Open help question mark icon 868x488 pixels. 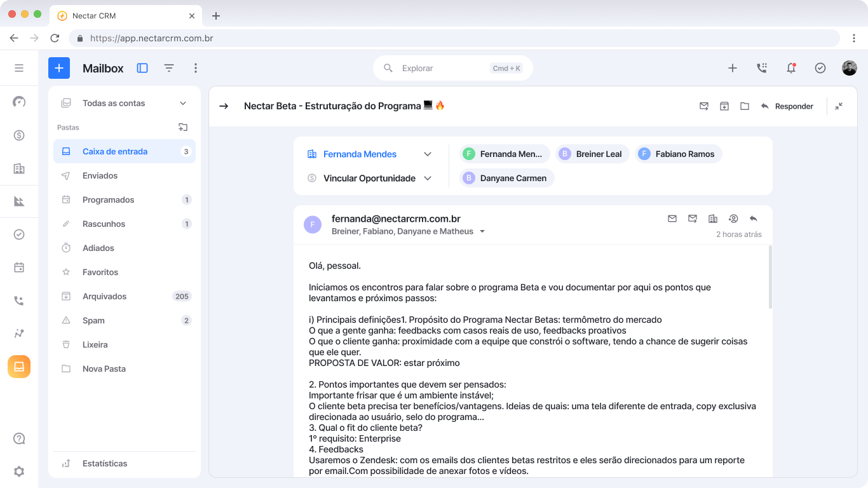pos(19,438)
